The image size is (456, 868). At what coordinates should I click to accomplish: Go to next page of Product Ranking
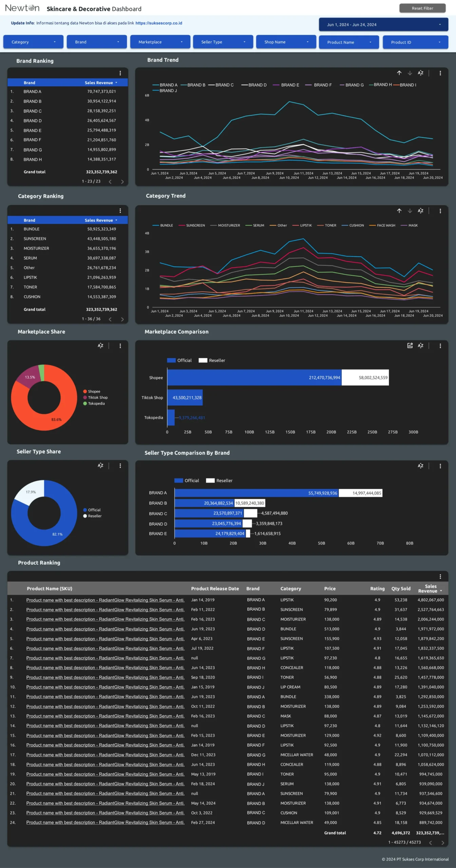point(443,843)
